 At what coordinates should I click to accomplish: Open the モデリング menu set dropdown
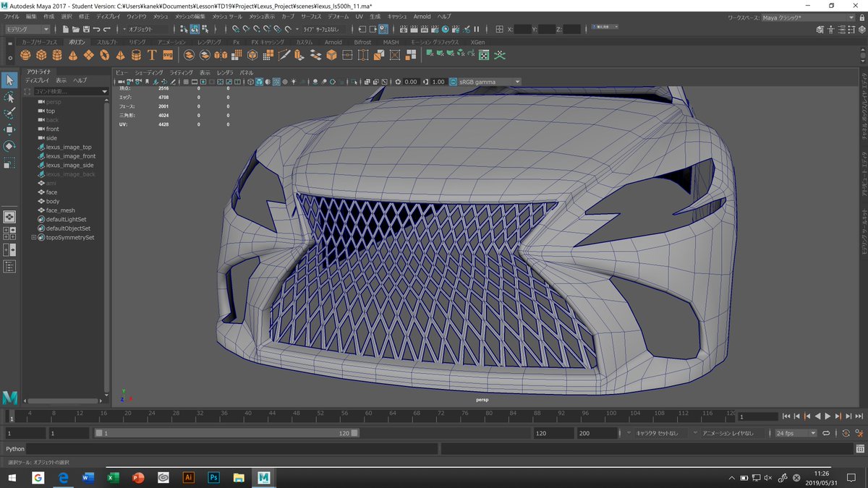(x=27, y=30)
